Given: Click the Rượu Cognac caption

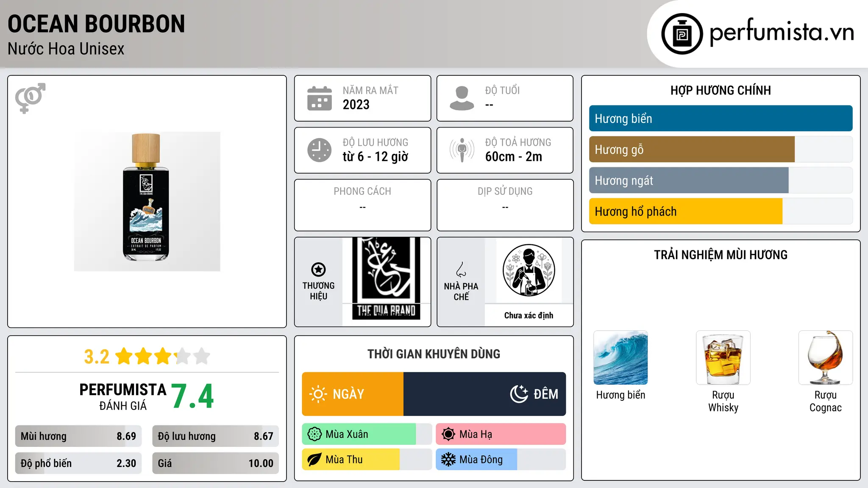Looking at the screenshot, I should click(x=826, y=401).
